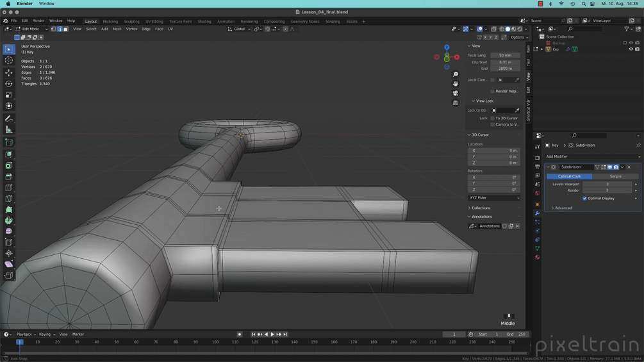Select the Annotate tool
This screenshot has height=362, width=644.
(x=8, y=119)
